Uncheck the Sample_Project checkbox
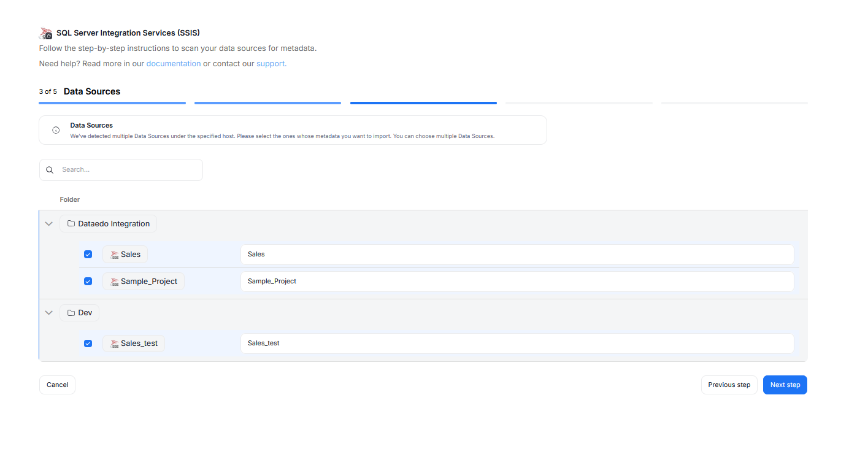 coord(88,282)
